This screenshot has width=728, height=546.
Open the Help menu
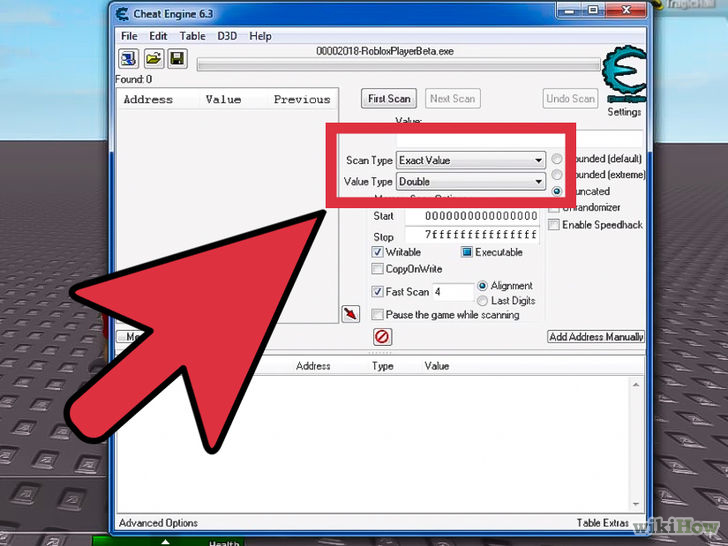pos(260,36)
